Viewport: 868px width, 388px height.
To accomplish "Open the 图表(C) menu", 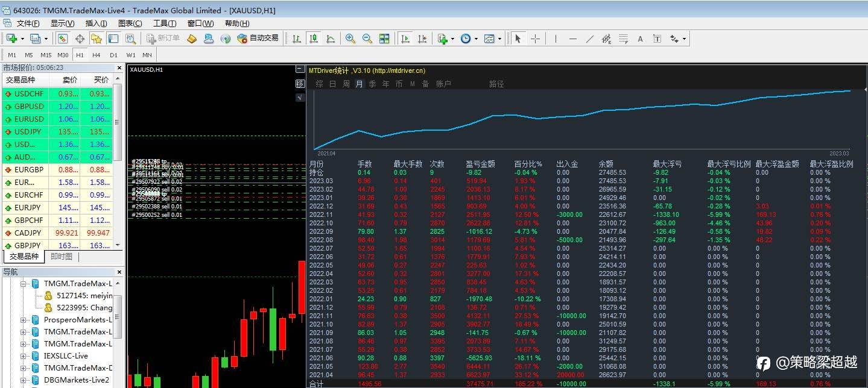I will tap(130, 23).
